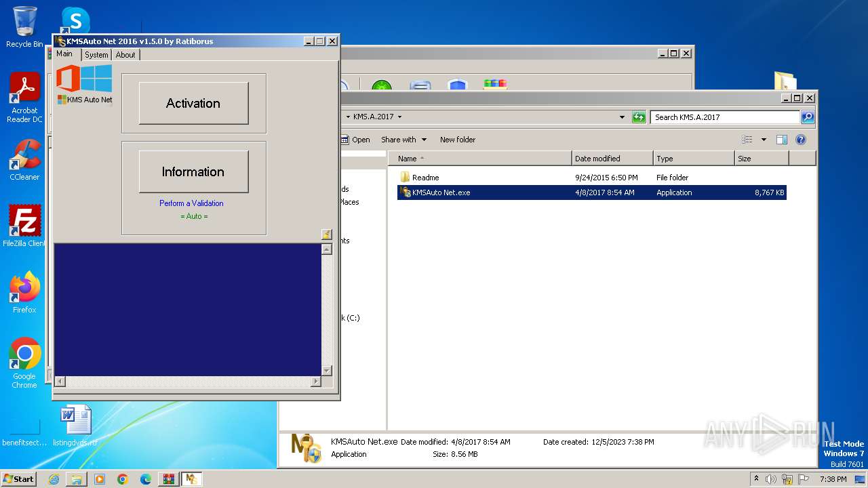This screenshot has width=868, height=488.
Task: Open Windows Explorer from the taskbar
Action: 77,479
